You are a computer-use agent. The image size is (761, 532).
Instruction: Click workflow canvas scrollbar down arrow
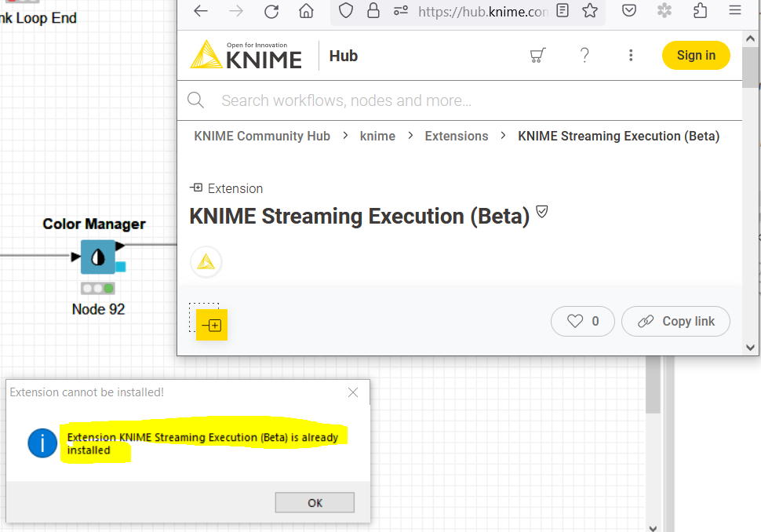653,528
